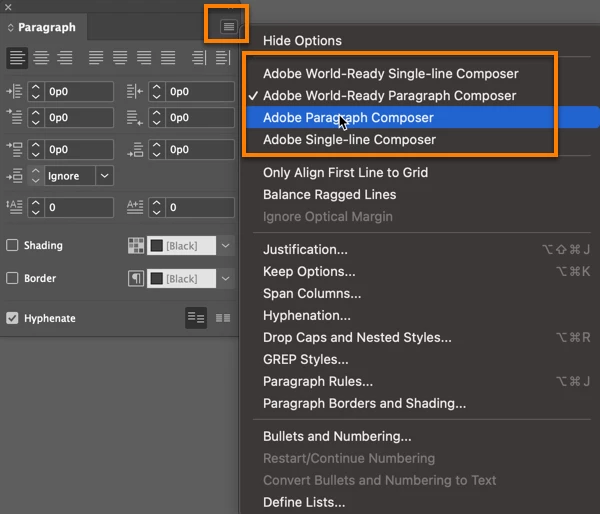Open the Ignore space-between-paragraphs dropdown

click(104, 176)
